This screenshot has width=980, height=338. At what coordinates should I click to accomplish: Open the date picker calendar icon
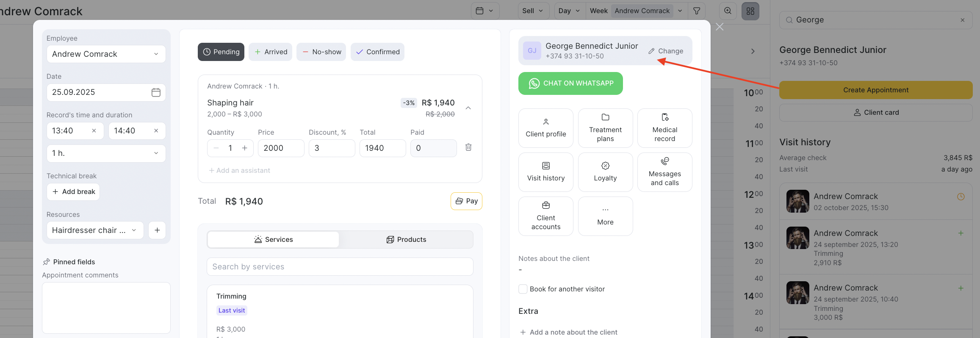[156, 92]
